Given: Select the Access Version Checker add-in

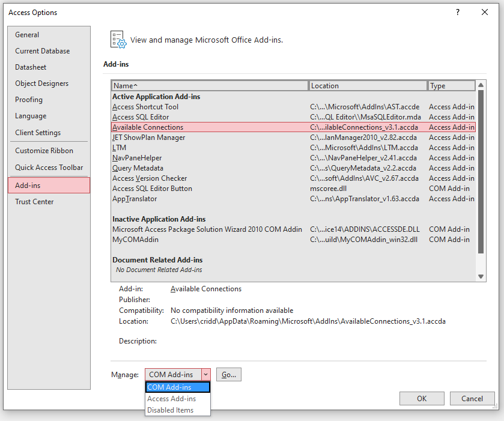Looking at the screenshot, I should tap(293, 178).
